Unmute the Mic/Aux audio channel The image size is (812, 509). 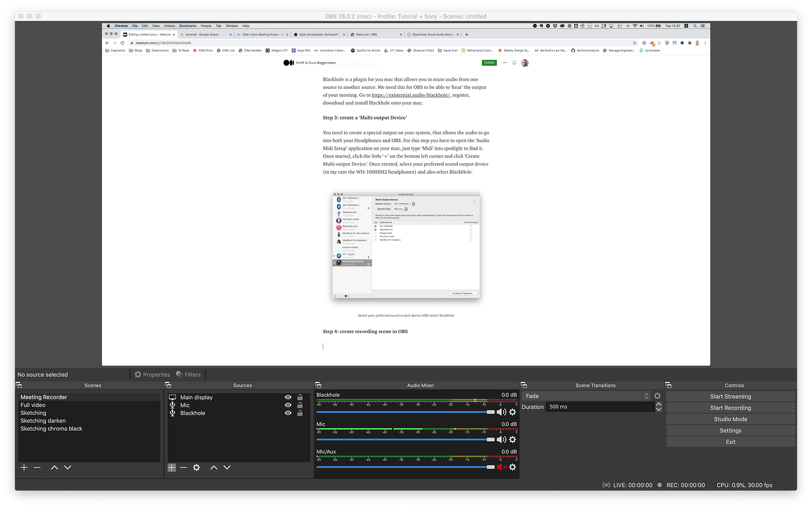501,467
